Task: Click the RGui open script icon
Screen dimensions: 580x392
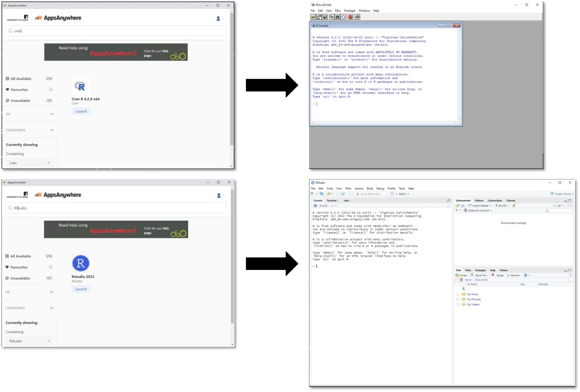Action: point(313,17)
